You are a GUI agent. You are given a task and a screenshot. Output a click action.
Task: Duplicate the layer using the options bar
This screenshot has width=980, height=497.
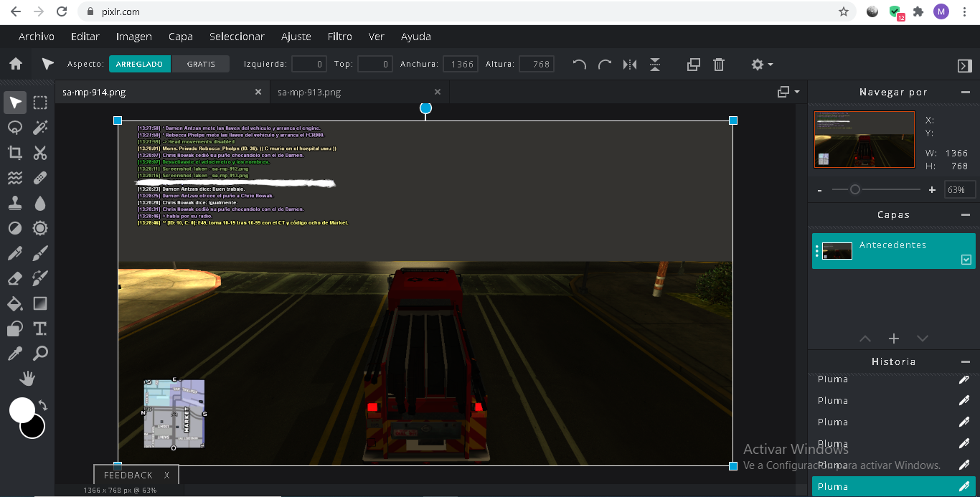pos(693,65)
